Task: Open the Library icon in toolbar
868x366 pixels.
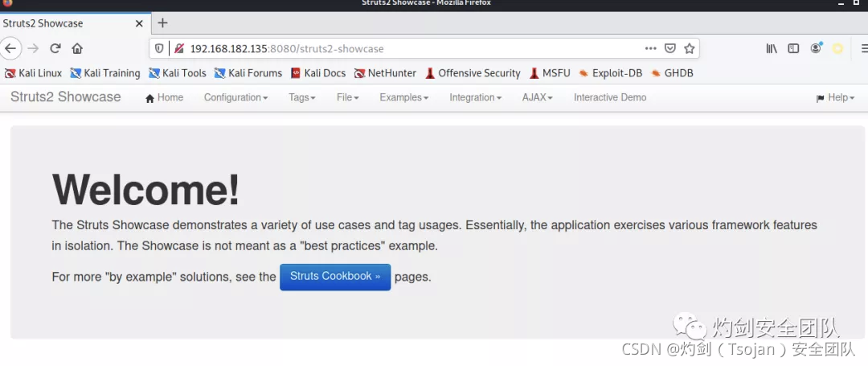Action: 772,49
